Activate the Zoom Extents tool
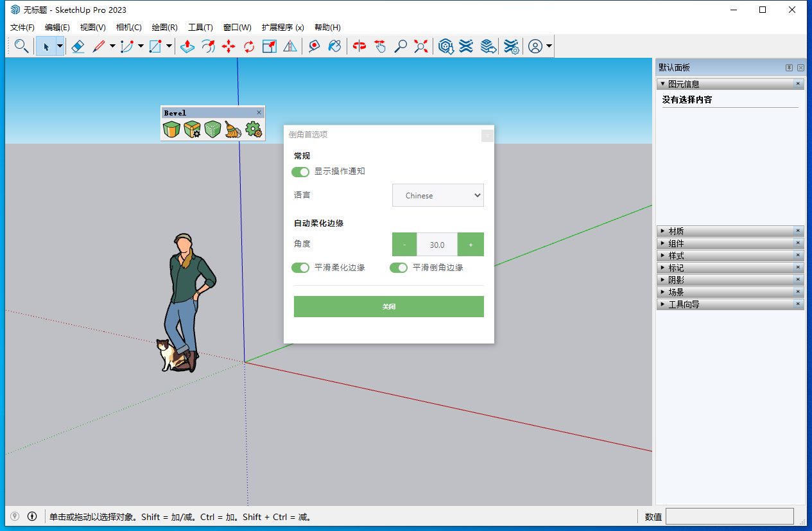The image size is (812, 531). point(421,46)
